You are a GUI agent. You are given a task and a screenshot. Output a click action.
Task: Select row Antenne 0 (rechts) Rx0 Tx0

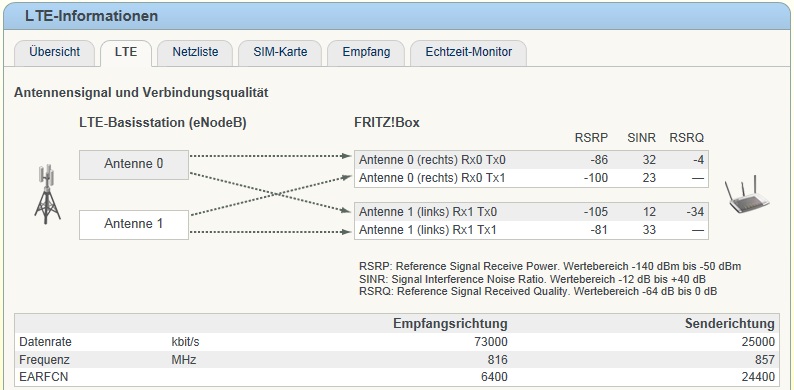[x=531, y=160]
